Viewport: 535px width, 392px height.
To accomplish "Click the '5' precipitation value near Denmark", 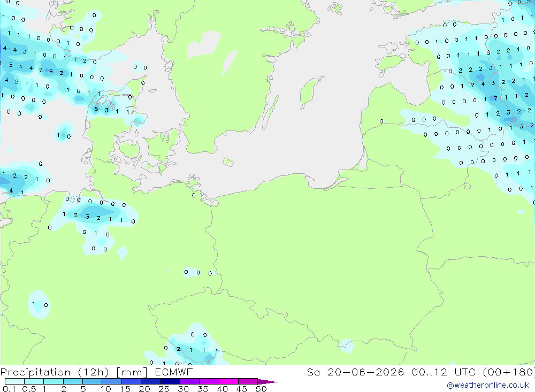I will (x=96, y=109).
